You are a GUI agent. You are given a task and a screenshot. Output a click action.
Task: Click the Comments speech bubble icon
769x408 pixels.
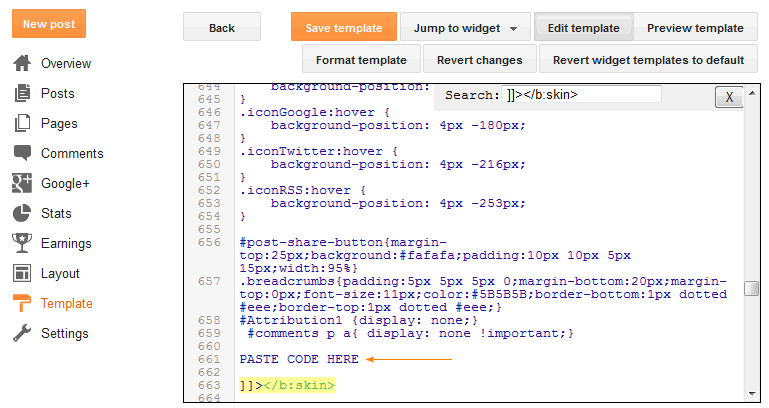pyautogui.click(x=22, y=154)
